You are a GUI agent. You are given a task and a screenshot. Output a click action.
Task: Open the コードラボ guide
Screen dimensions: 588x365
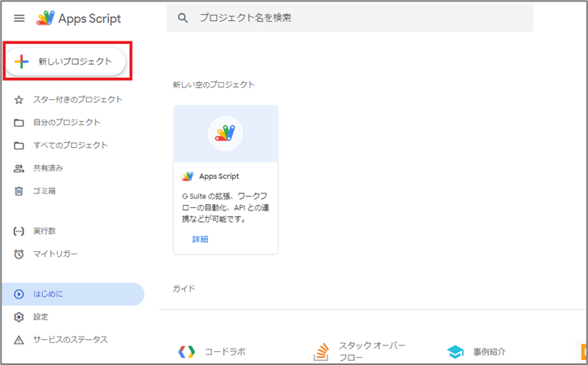(x=225, y=352)
